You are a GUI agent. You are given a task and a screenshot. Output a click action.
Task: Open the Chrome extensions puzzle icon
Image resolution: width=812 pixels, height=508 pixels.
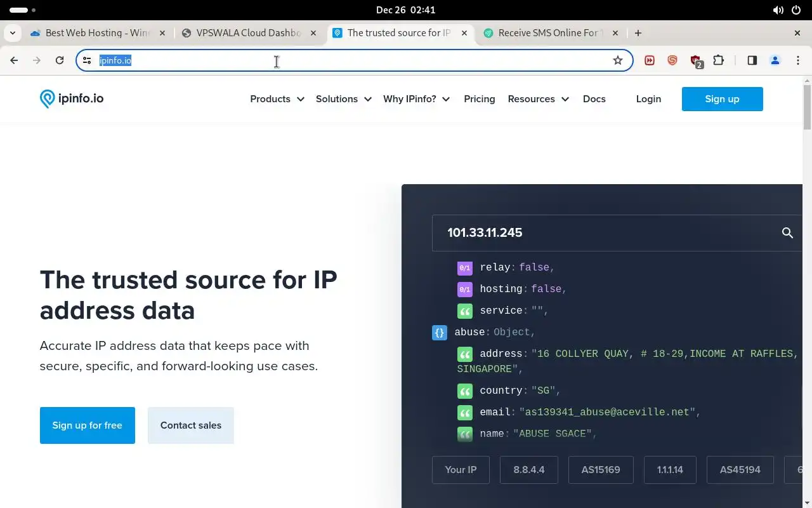tap(718, 60)
